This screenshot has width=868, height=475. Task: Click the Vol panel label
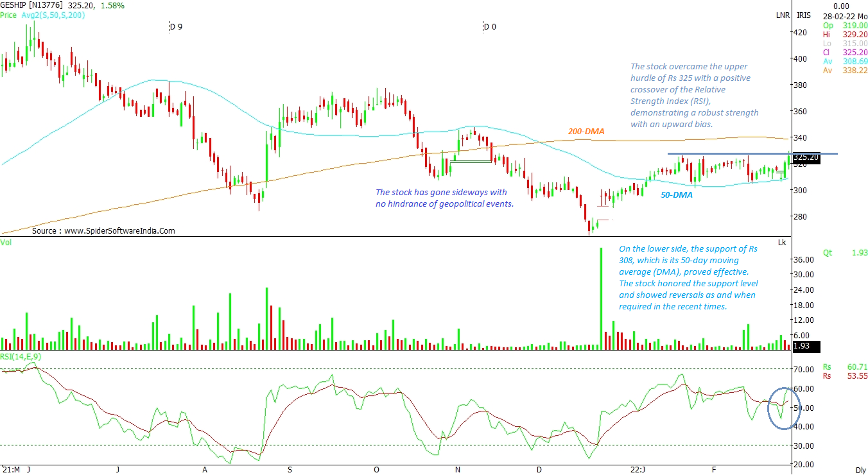coord(6,242)
